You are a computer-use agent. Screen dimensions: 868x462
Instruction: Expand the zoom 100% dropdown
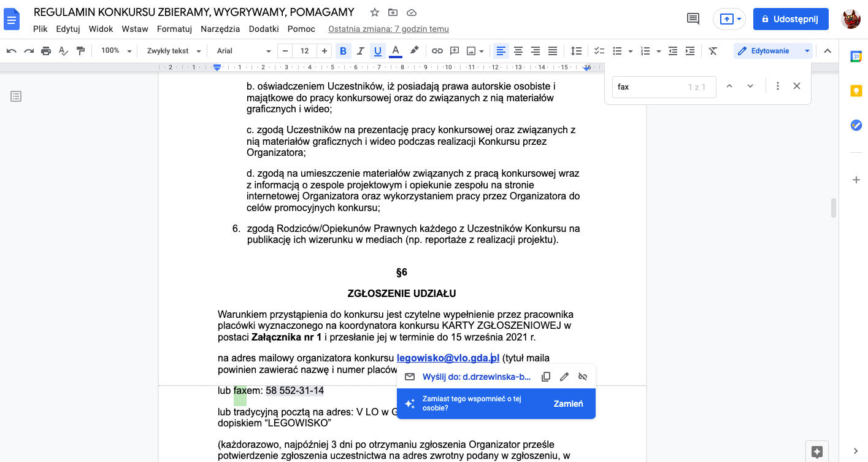pyautogui.click(x=117, y=51)
